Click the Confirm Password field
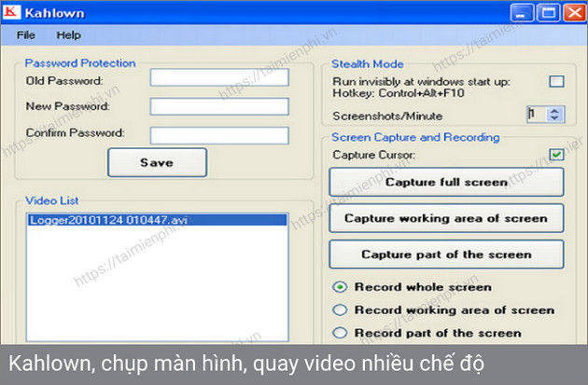This screenshot has width=588, height=385. coord(219,134)
